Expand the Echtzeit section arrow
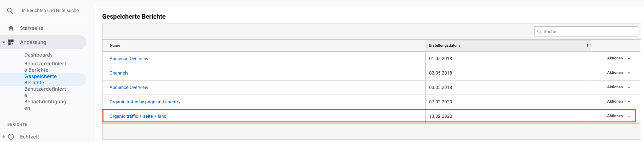Viewport: 644px width, 142px height. 4,137
